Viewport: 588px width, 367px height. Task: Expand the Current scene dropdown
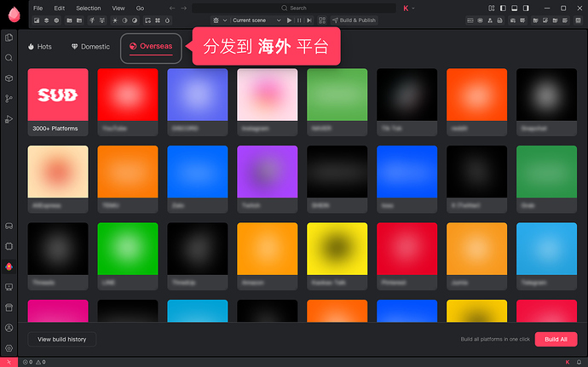(x=257, y=20)
